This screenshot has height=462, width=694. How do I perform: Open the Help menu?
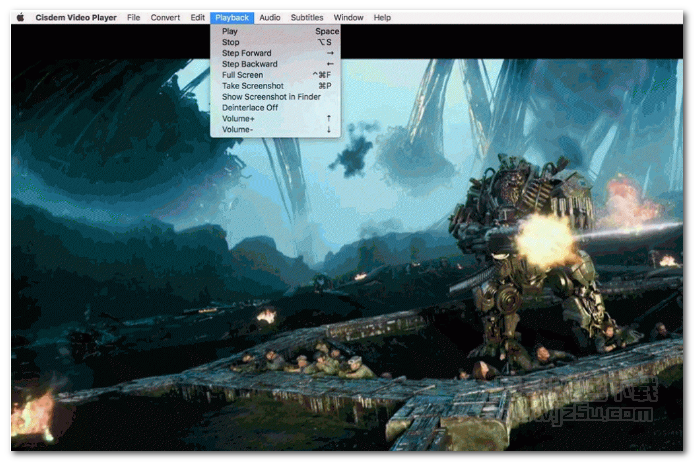[382, 18]
